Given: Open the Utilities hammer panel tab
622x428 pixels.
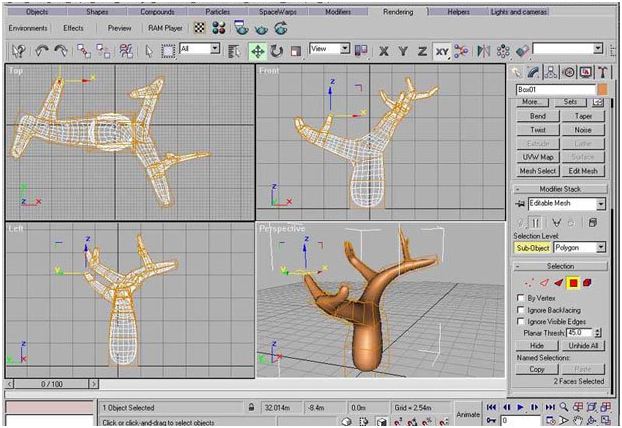Looking at the screenshot, I should point(603,72).
